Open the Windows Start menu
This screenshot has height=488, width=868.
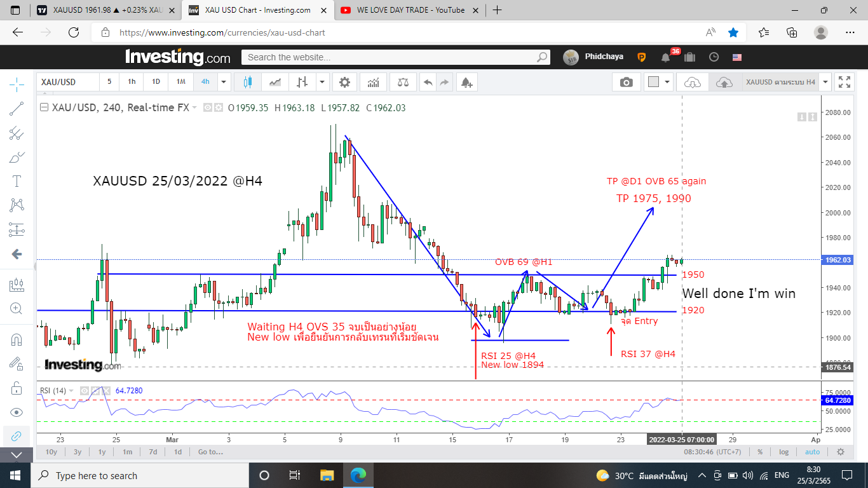tap(15, 475)
